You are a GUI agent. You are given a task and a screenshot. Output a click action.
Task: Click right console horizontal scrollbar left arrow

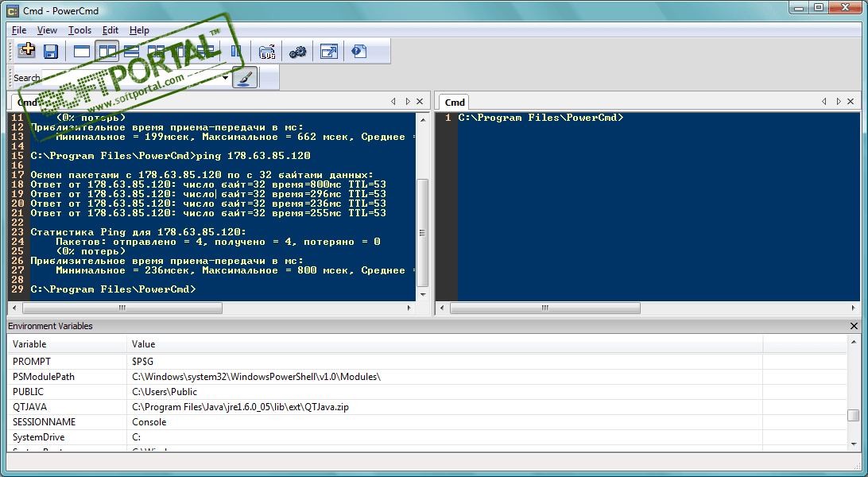click(x=442, y=308)
